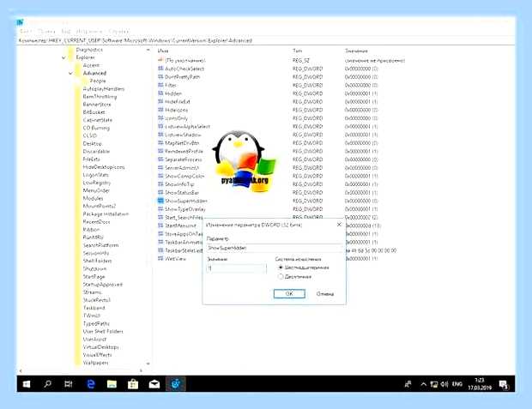Click Отмена in the DWORD dialog
This screenshot has height=409, width=532.
325,294
